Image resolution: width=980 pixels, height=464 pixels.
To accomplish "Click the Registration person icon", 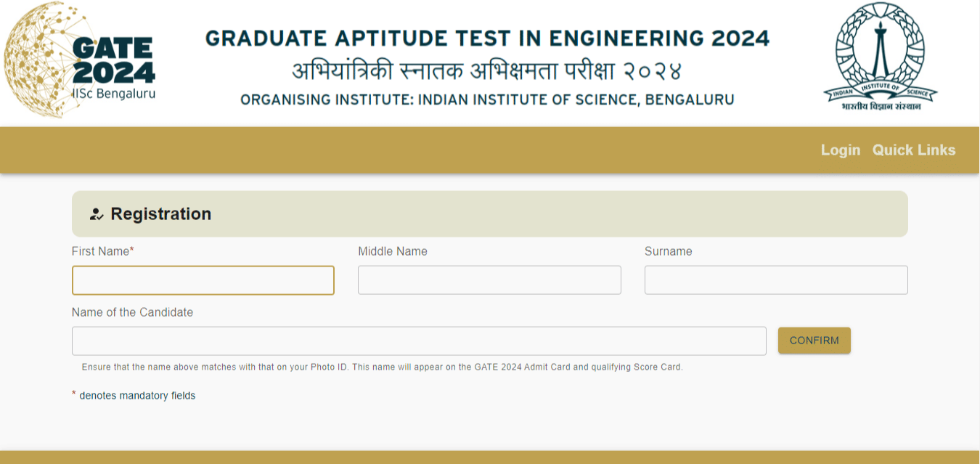I will pyautogui.click(x=95, y=213).
